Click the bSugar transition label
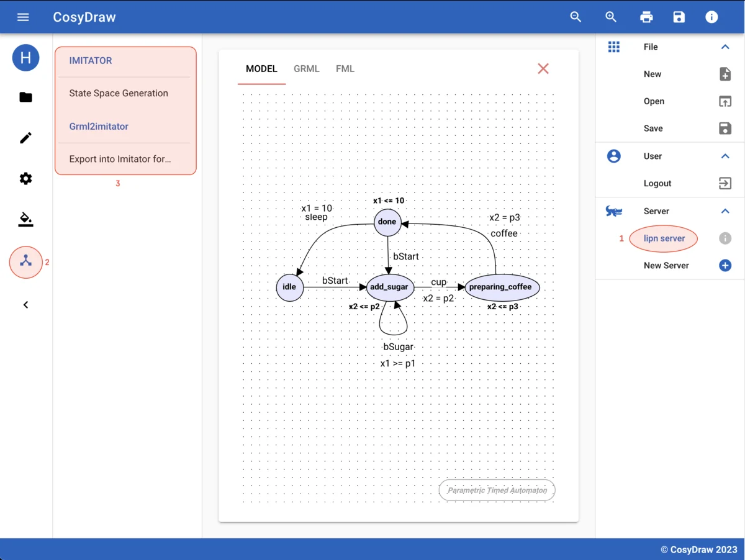This screenshot has height=560, width=745. tap(398, 347)
